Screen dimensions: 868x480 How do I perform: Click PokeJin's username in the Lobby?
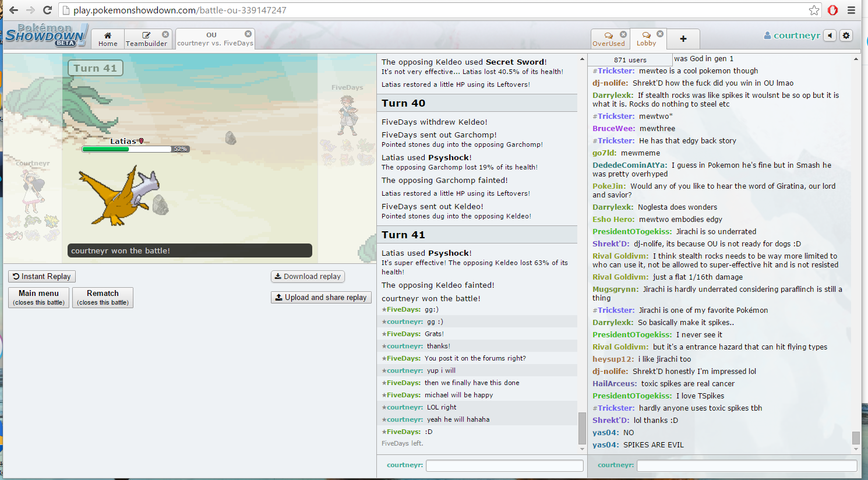(609, 186)
